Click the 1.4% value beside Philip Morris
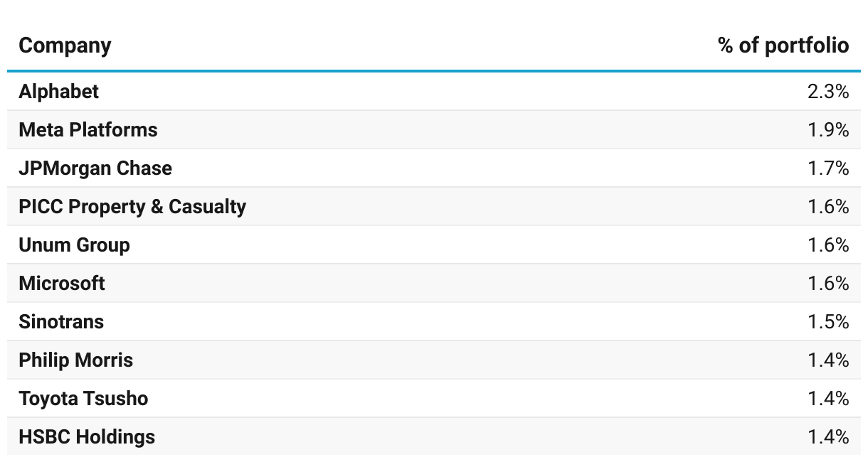Viewport: 868px width, 462px height. 827,360
